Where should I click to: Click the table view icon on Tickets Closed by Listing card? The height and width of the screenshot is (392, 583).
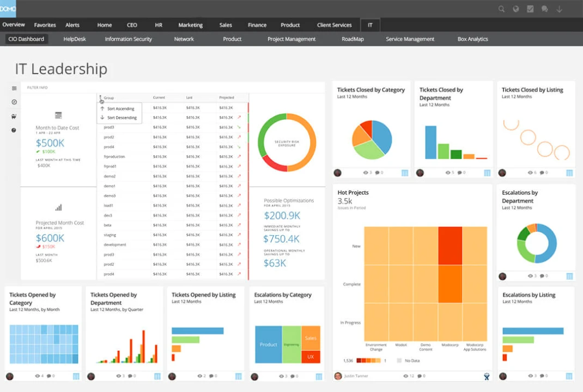[569, 173]
